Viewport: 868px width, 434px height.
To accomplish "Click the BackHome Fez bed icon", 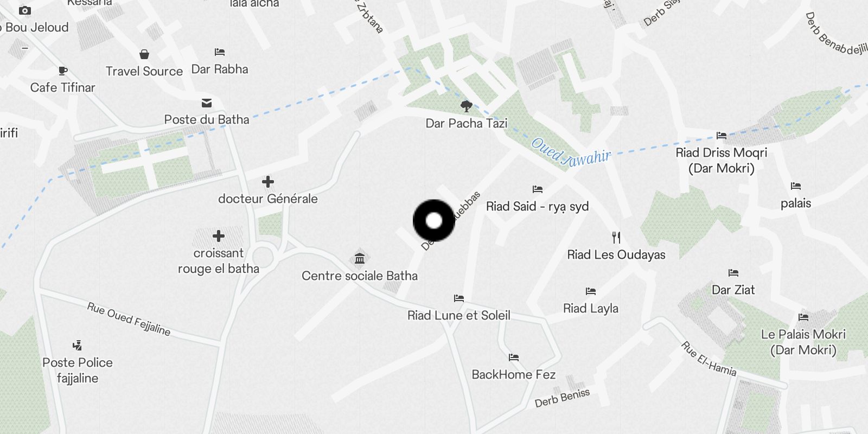I will 514,358.
